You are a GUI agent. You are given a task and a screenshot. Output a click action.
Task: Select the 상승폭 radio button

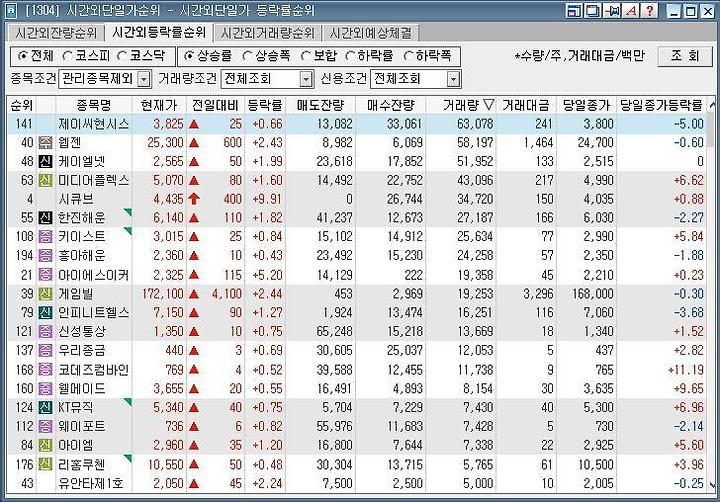[x=247, y=56]
